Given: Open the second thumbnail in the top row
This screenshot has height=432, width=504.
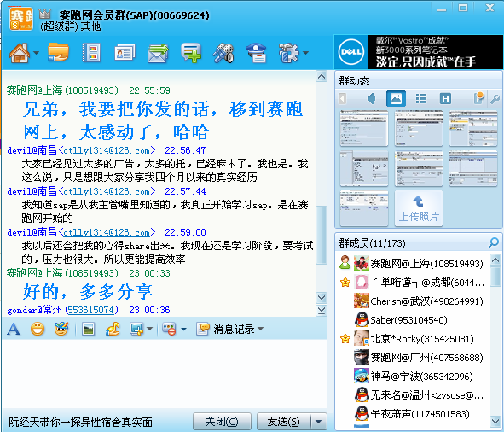Looking at the screenshot, I should [x=419, y=128].
